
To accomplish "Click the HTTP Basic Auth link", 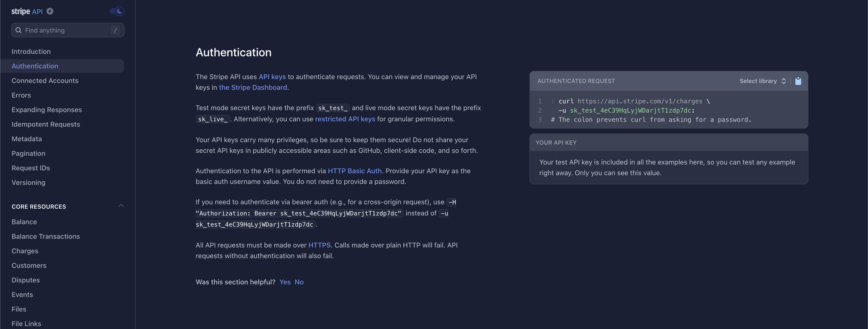I will (x=355, y=171).
